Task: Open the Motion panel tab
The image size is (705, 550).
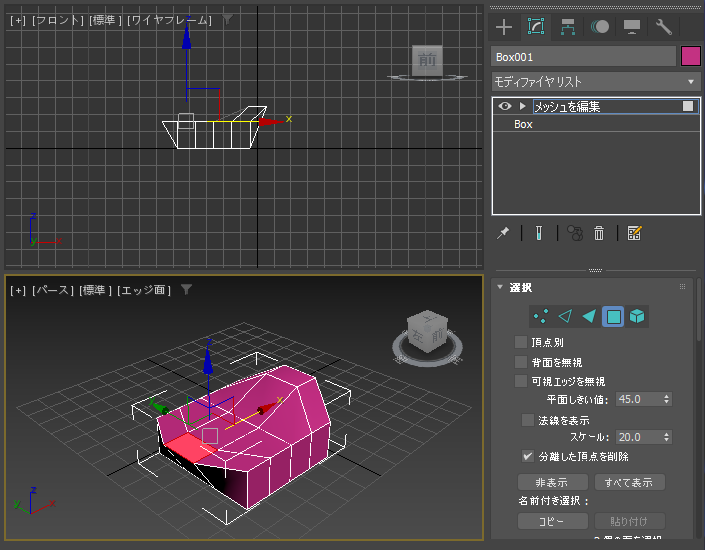Action: [x=600, y=27]
